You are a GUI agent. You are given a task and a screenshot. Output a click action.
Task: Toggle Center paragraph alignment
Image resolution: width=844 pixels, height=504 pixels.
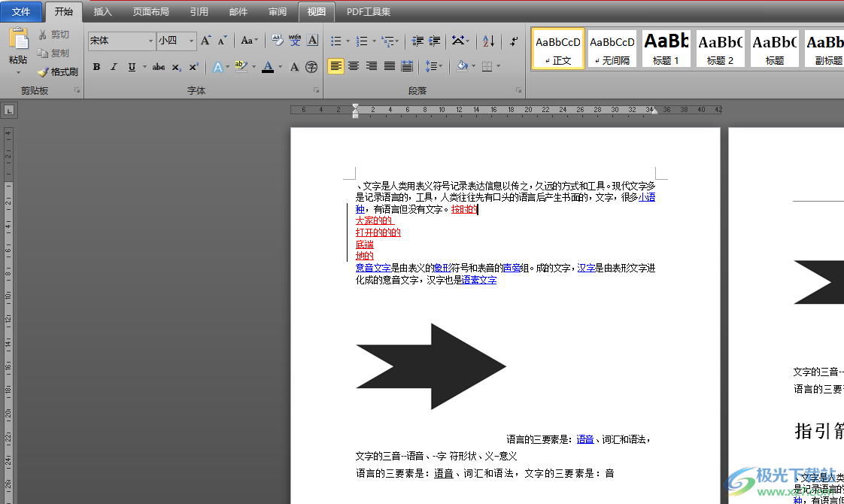pyautogui.click(x=354, y=66)
